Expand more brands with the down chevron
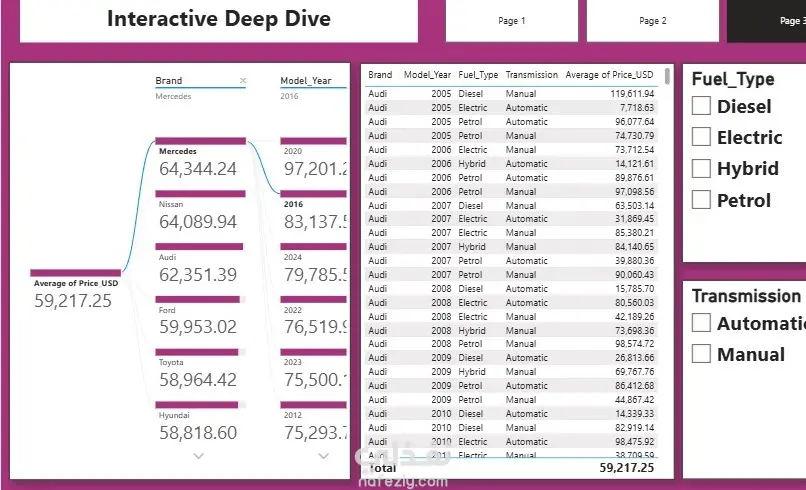806x490 pixels. [x=198, y=456]
